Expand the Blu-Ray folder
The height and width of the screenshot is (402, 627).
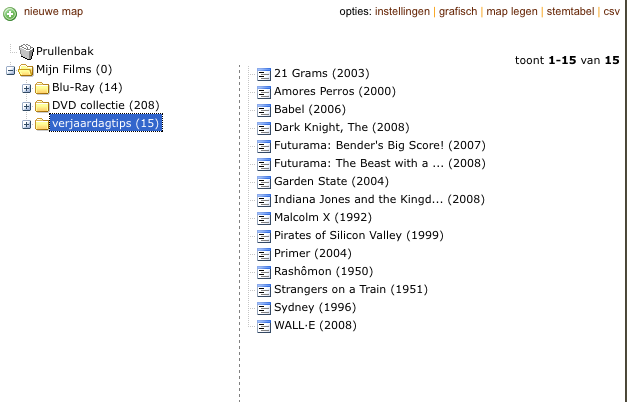26,88
